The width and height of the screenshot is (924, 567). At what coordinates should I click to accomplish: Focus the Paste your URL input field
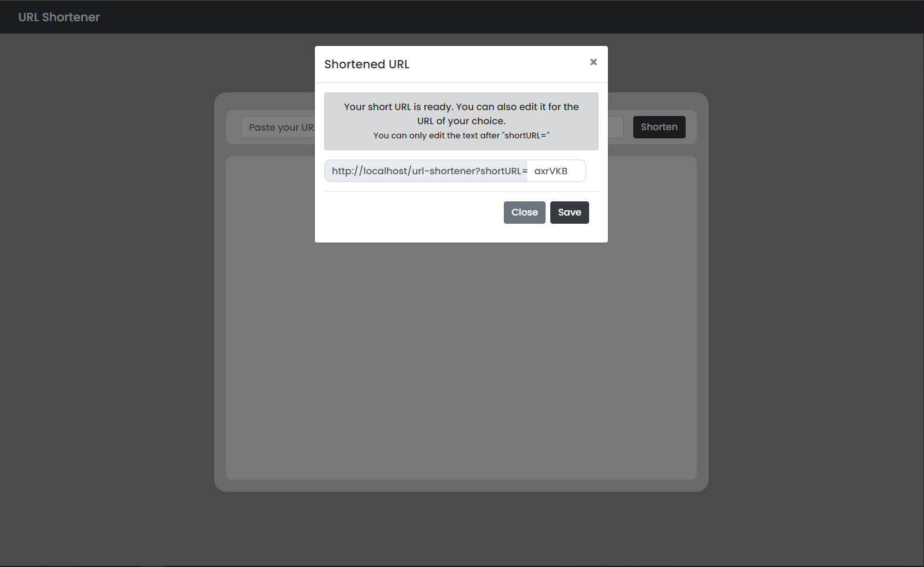point(278,127)
